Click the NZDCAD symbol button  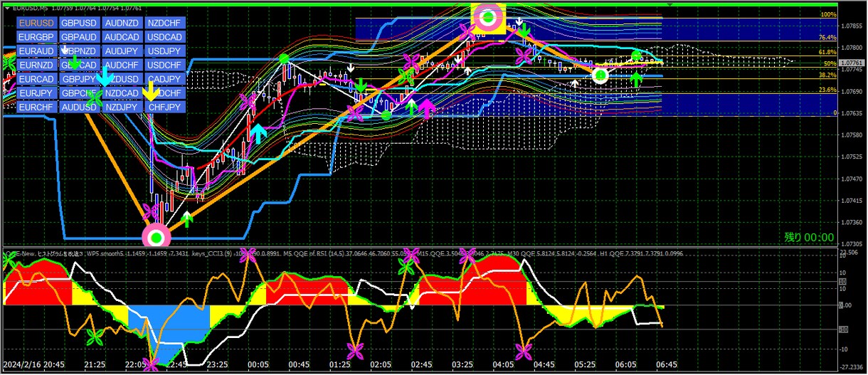click(x=122, y=93)
